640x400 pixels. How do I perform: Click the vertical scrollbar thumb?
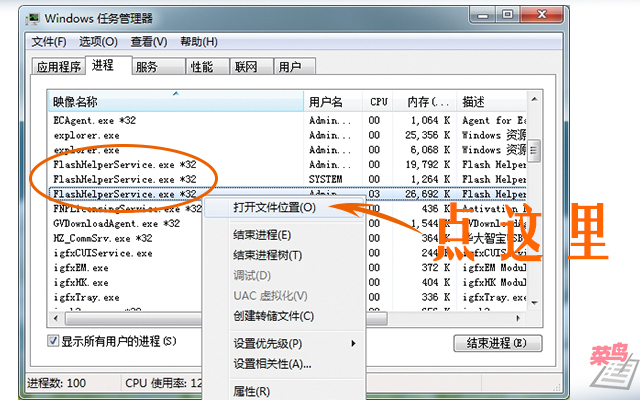tap(534, 151)
